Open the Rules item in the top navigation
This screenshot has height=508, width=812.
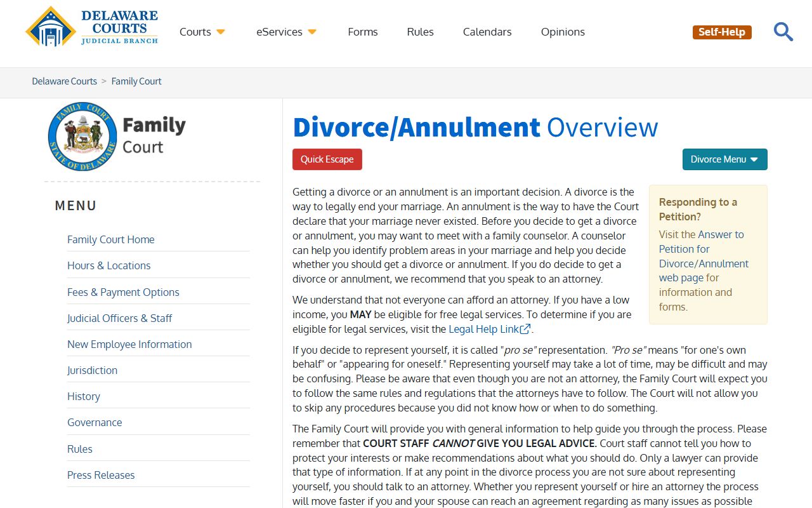[421, 32]
